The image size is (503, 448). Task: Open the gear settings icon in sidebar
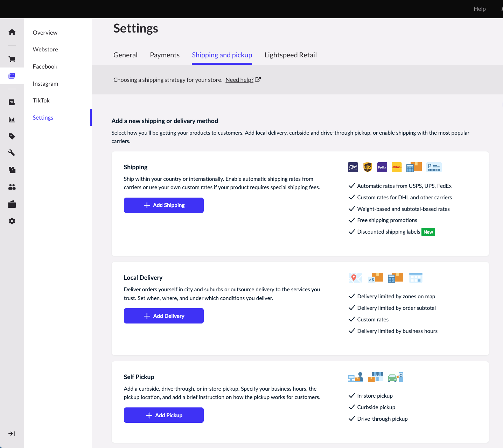point(12,221)
